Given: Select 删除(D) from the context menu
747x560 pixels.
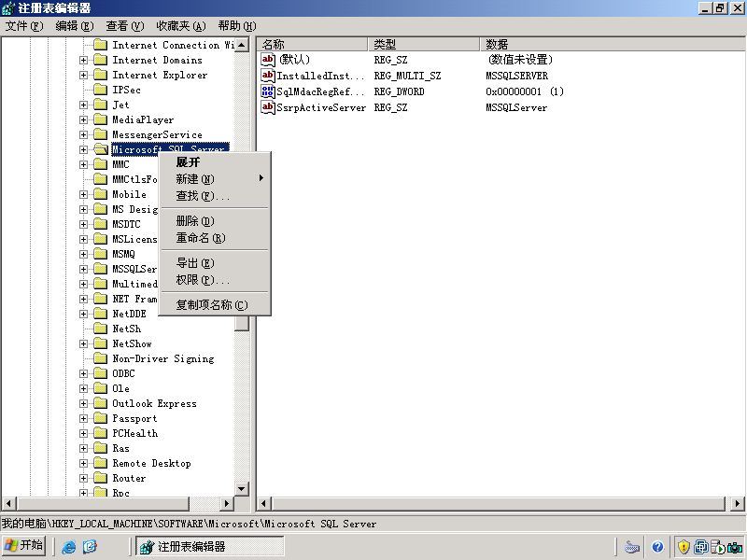Looking at the screenshot, I should [x=215, y=221].
